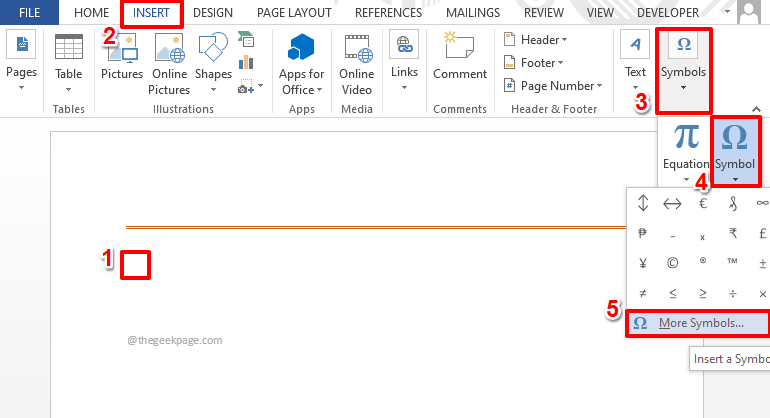Choose the not-equal symbol
Image resolution: width=770 pixels, height=418 pixels.
click(x=642, y=294)
